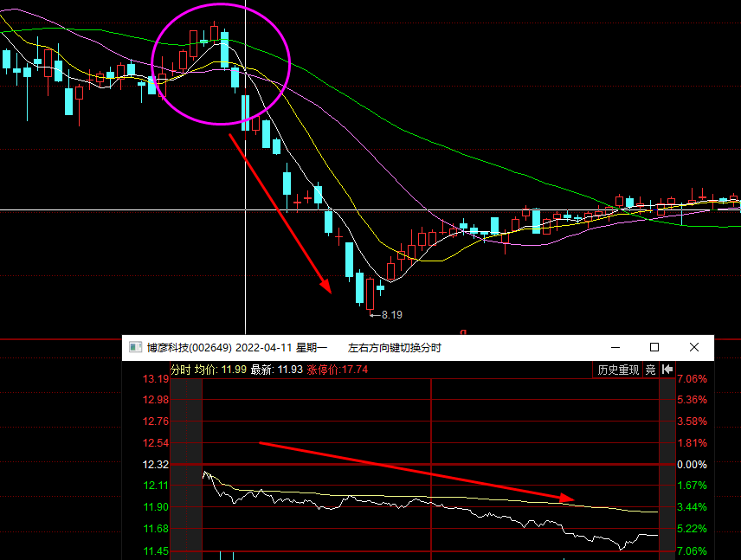This screenshot has height=560, width=741.
Task: Click the 1.81% percentage axis label
Action: [x=692, y=443]
